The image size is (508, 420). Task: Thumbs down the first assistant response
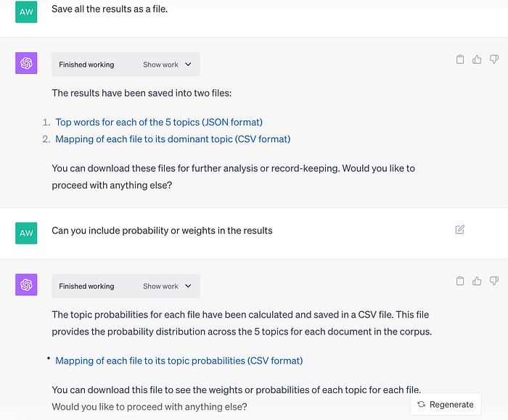[x=493, y=59]
